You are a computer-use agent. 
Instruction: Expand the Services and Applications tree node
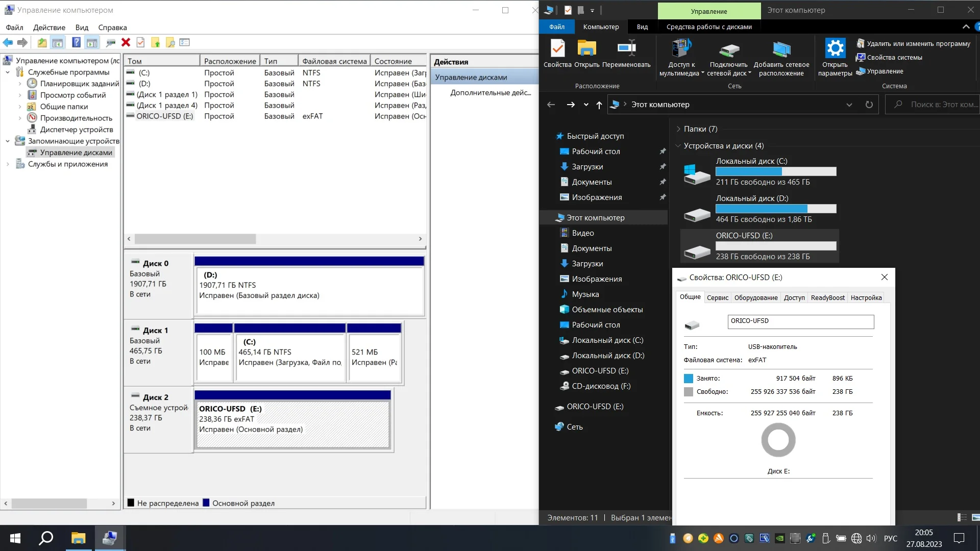(8, 164)
